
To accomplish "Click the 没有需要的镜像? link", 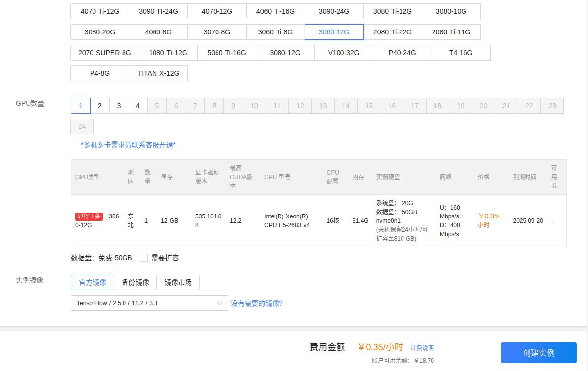I will point(257,303).
